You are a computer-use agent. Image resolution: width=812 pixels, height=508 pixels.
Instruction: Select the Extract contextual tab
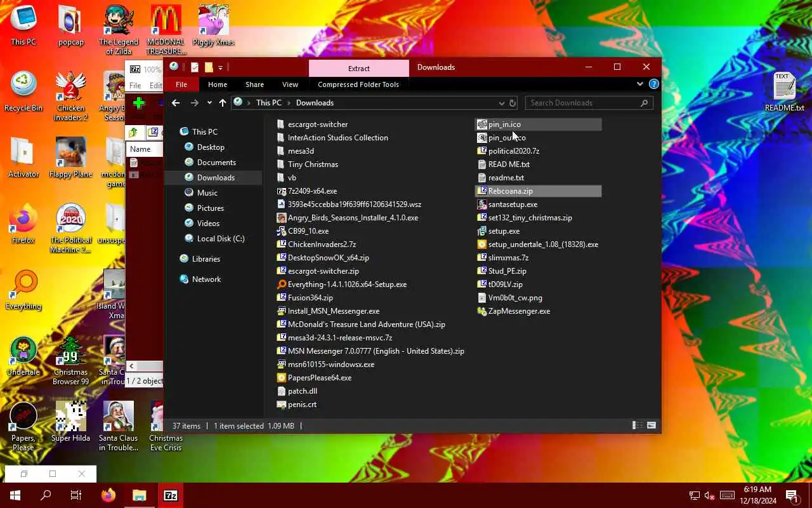tap(358, 69)
